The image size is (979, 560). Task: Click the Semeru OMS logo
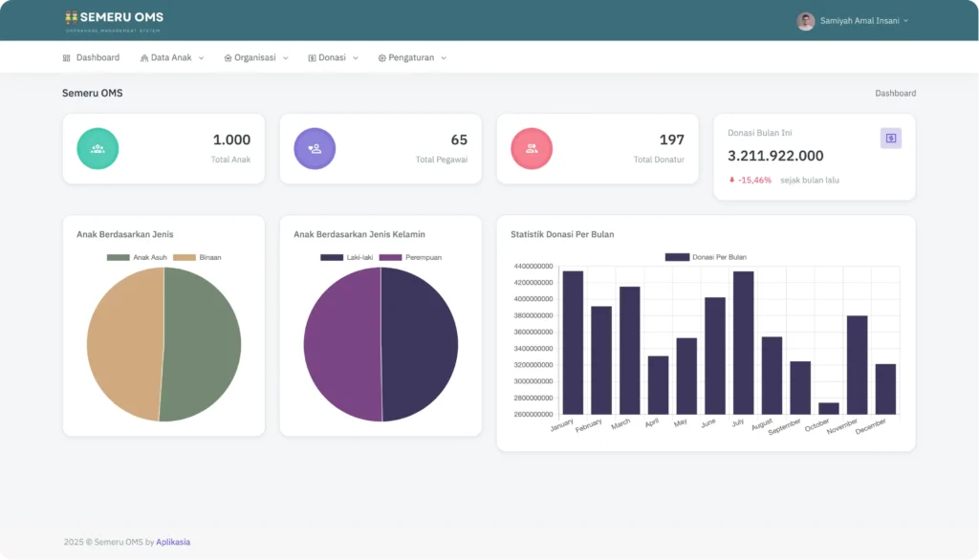(114, 20)
